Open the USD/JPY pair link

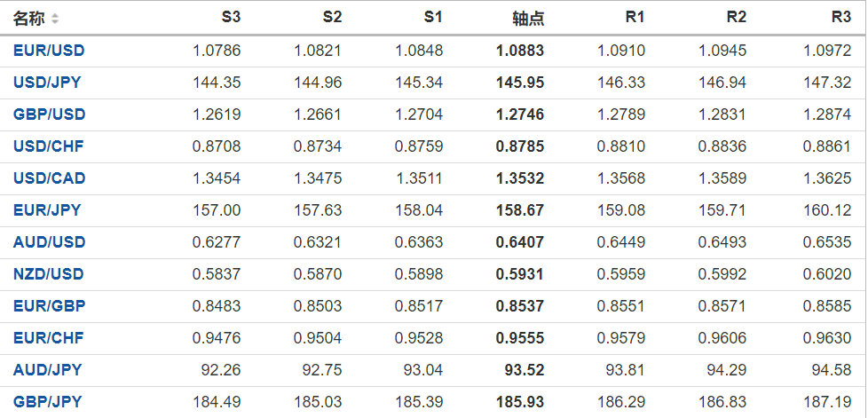coord(49,83)
